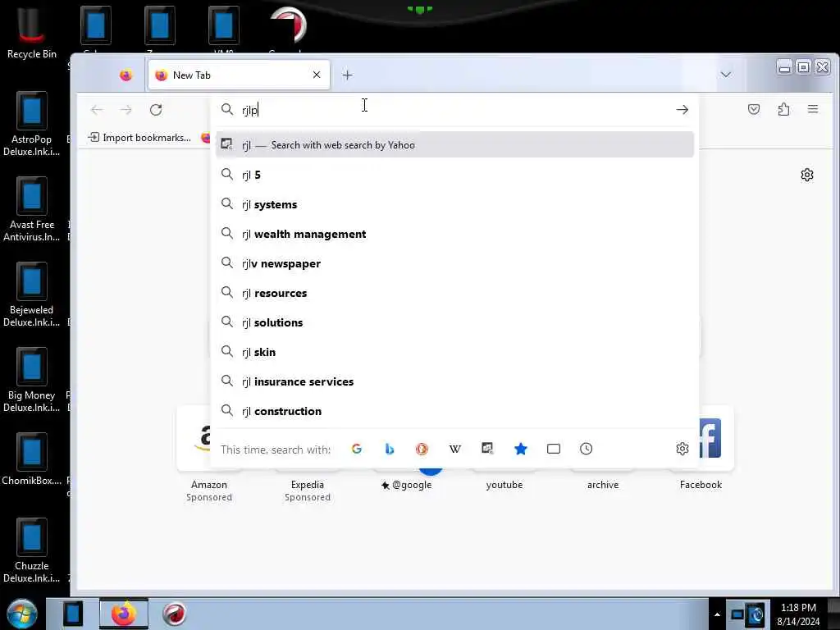Click red swirl app in taskbar

[174, 614]
